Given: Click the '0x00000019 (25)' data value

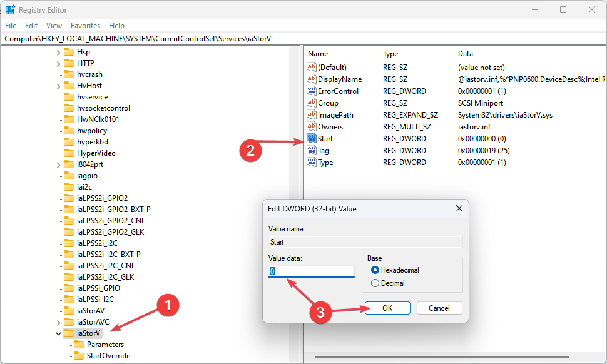Looking at the screenshot, I should click(x=484, y=151).
